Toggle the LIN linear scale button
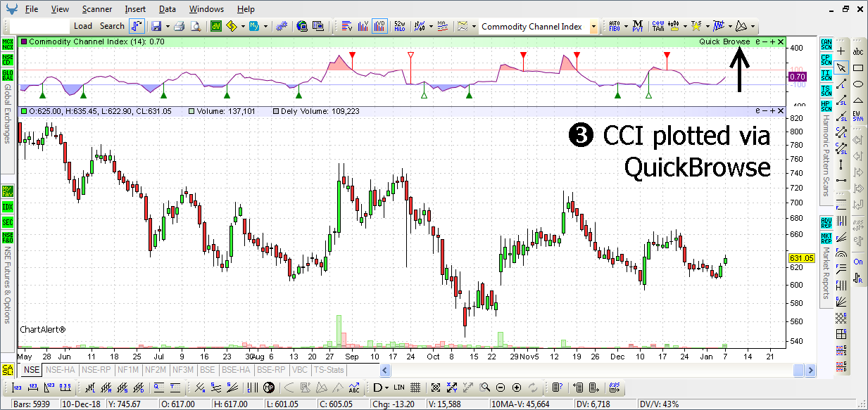The width and height of the screenshot is (868, 410). pyautogui.click(x=399, y=387)
